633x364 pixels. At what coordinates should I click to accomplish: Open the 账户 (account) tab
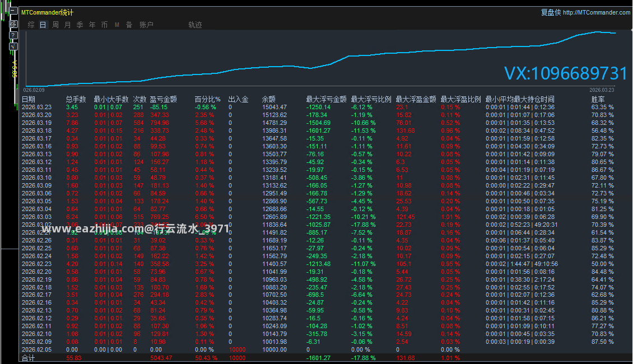[x=146, y=25]
